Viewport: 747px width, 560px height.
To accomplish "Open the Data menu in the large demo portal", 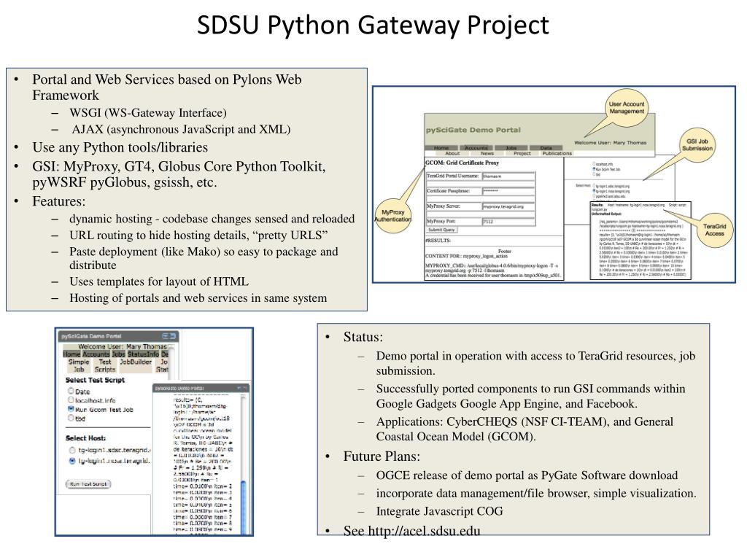I will (x=546, y=148).
